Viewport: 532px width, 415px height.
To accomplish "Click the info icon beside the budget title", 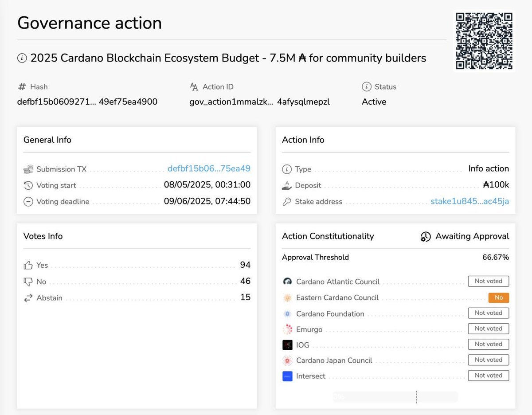I will tap(22, 58).
